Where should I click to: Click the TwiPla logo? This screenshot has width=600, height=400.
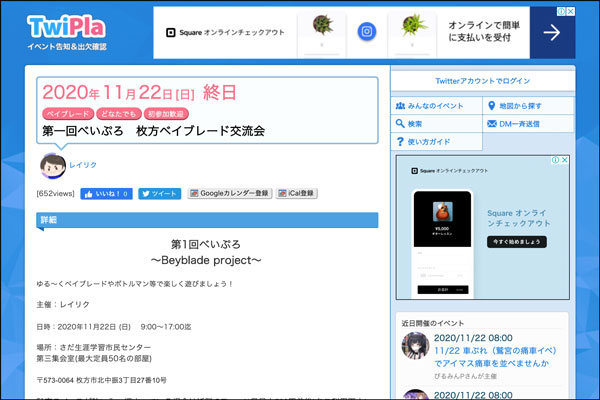(x=67, y=26)
